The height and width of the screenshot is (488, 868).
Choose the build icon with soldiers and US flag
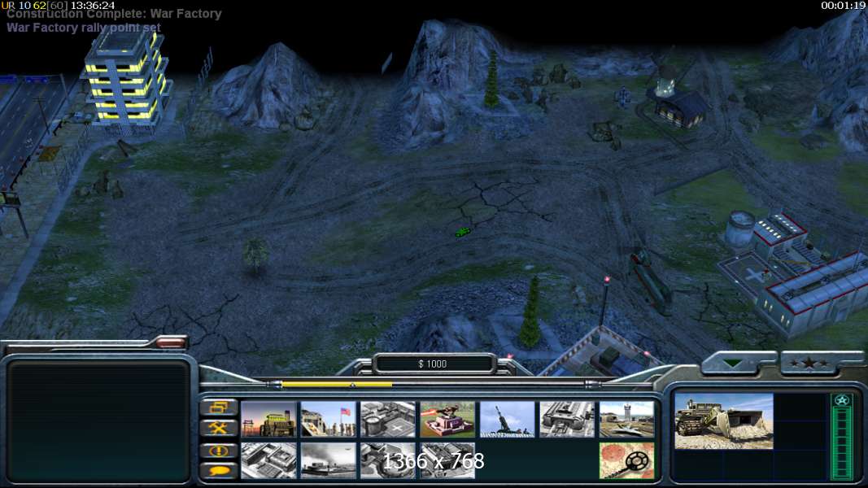point(329,420)
